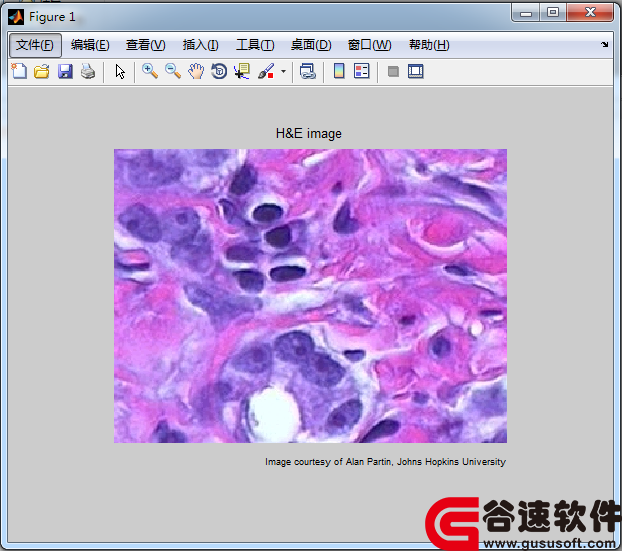Image resolution: width=622 pixels, height=551 pixels.
Task: Activate the Zoom Out magnifier tool
Action: pos(173,71)
